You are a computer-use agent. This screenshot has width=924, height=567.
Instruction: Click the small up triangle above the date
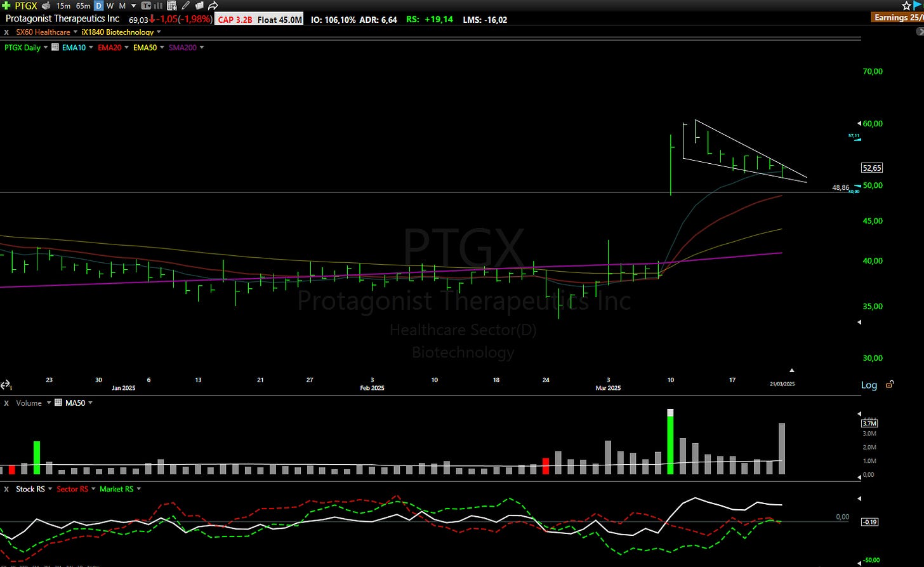tap(791, 370)
